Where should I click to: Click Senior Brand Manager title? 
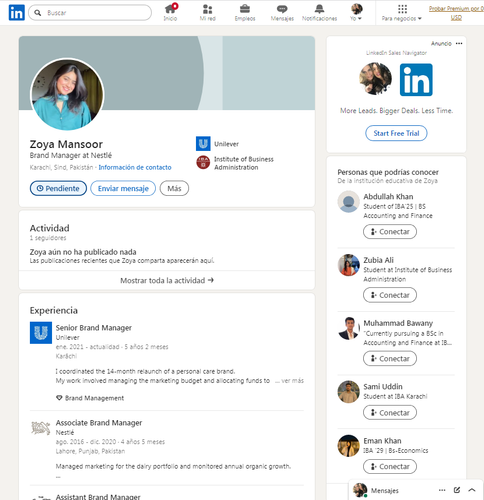94,328
